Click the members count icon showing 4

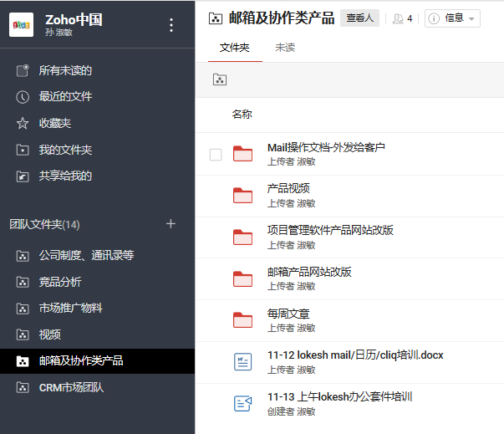pyautogui.click(x=402, y=18)
